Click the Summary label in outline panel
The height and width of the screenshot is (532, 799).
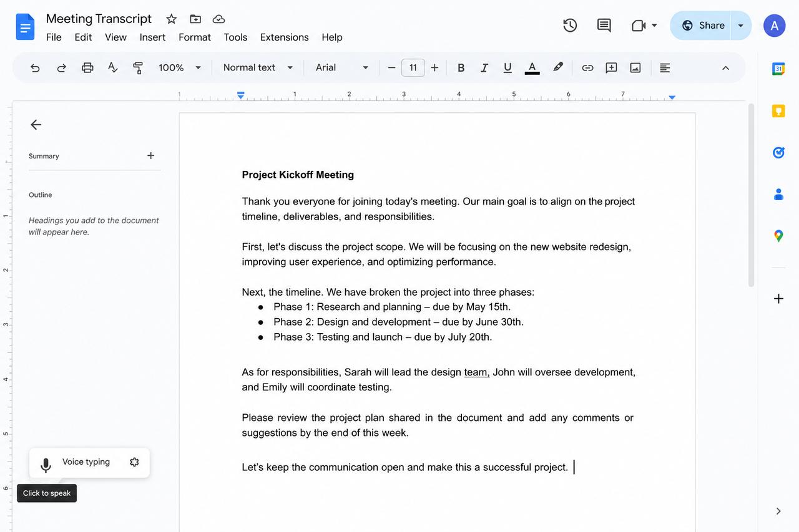(x=44, y=156)
